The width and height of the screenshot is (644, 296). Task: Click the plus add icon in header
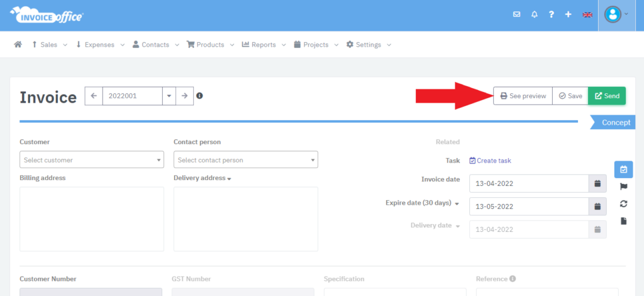(x=568, y=14)
